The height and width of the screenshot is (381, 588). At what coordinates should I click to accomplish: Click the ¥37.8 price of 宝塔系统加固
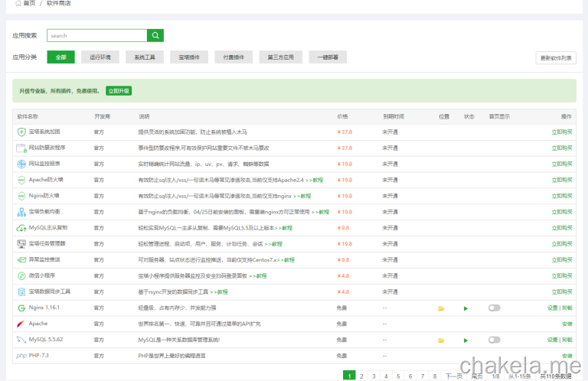click(345, 132)
